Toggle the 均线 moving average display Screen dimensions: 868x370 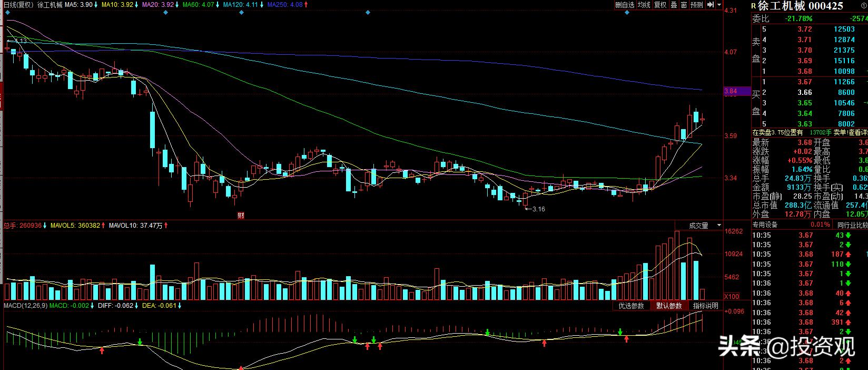[644, 5]
